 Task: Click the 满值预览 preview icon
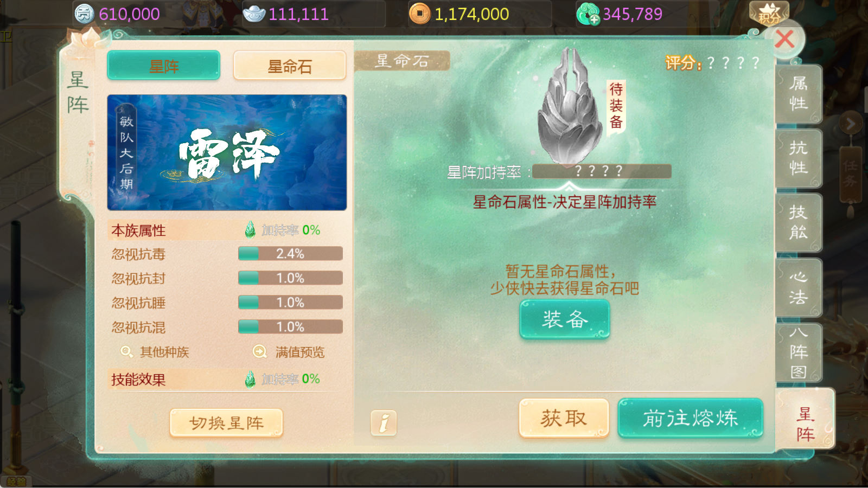click(260, 352)
